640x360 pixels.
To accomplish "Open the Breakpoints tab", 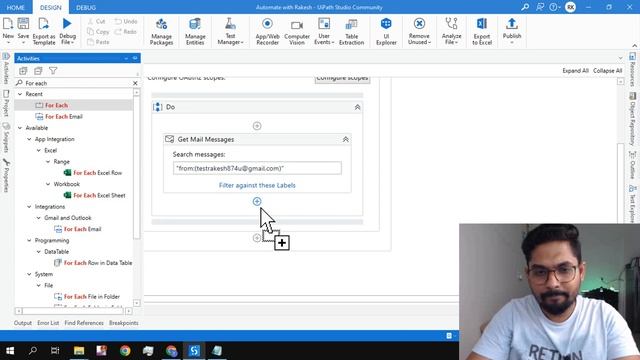I will (x=123, y=323).
